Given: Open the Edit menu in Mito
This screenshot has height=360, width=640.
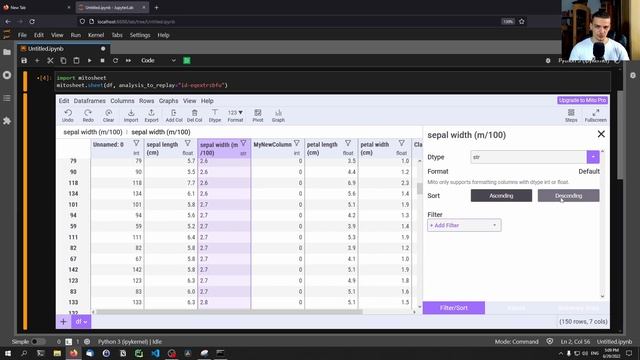Looking at the screenshot, I should coord(64,101).
